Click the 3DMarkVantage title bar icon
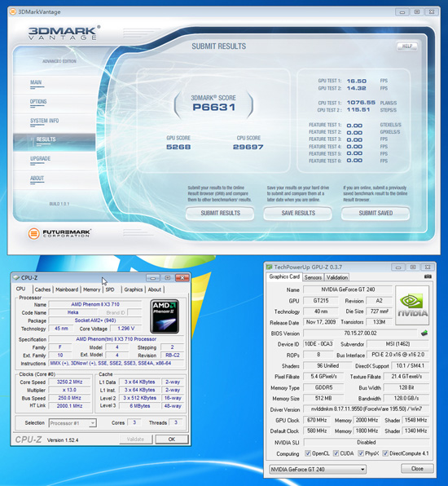Image resolution: width=448 pixels, height=486 pixels. tap(13, 12)
